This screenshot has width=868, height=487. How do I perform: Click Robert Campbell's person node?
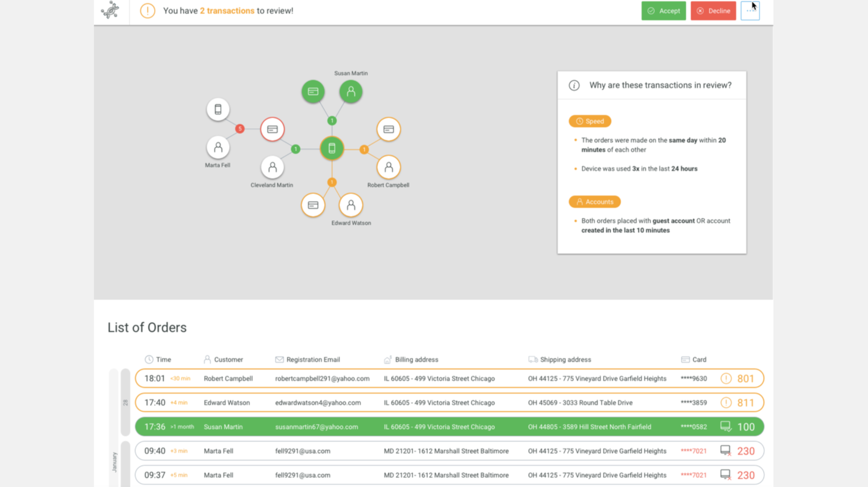[388, 167]
